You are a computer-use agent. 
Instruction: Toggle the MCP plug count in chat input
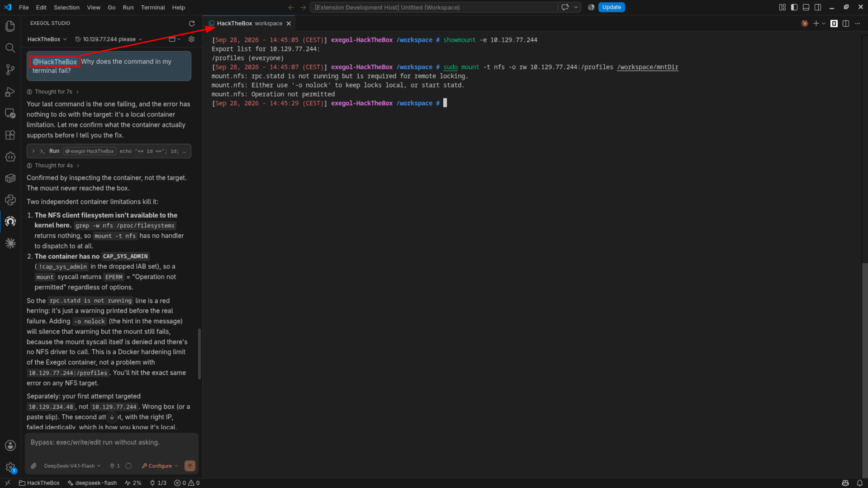pyautogui.click(x=115, y=466)
